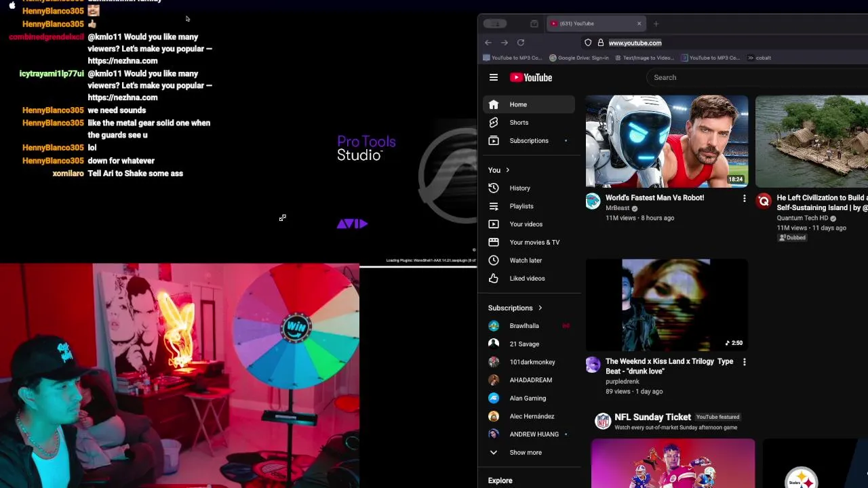
Task: Click browser forward arrow
Action: pos(505,43)
